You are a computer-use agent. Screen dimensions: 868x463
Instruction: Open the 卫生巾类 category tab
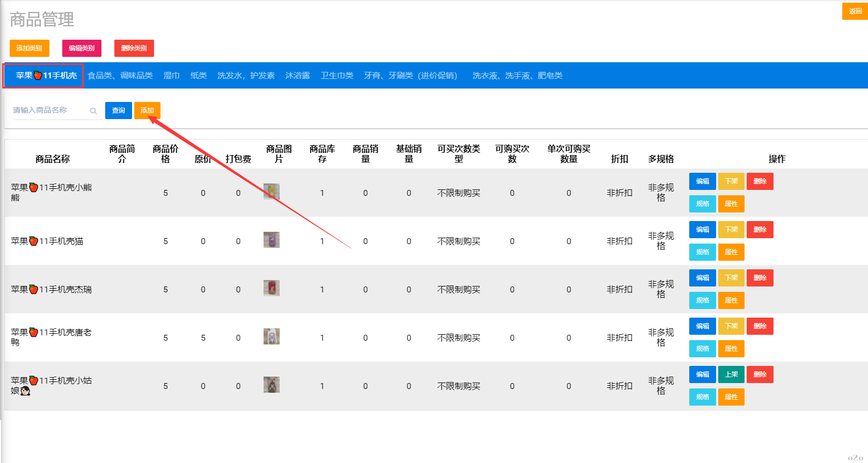click(x=337, y=76)
